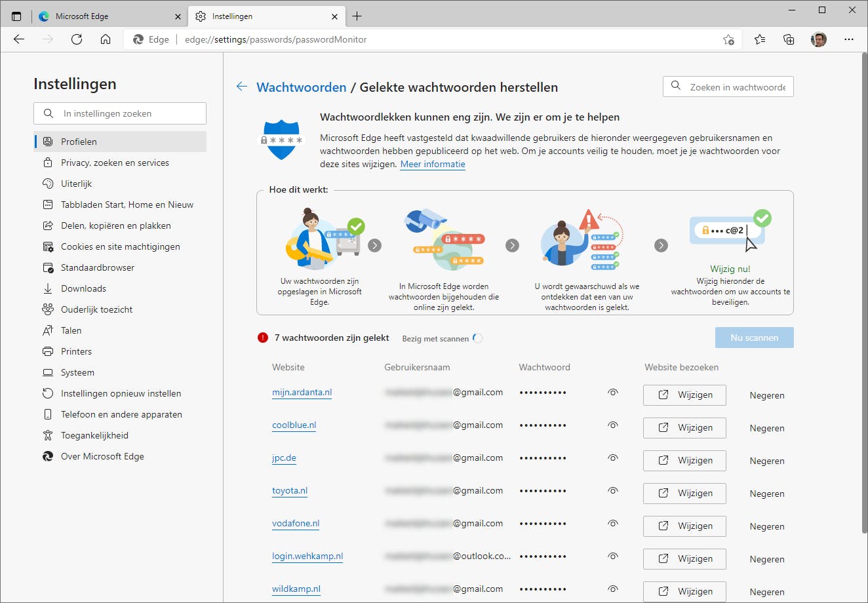Click Wijzigen for toyota.nl
The width and height of the screenshot is (868, 603).
pos(684,494)
